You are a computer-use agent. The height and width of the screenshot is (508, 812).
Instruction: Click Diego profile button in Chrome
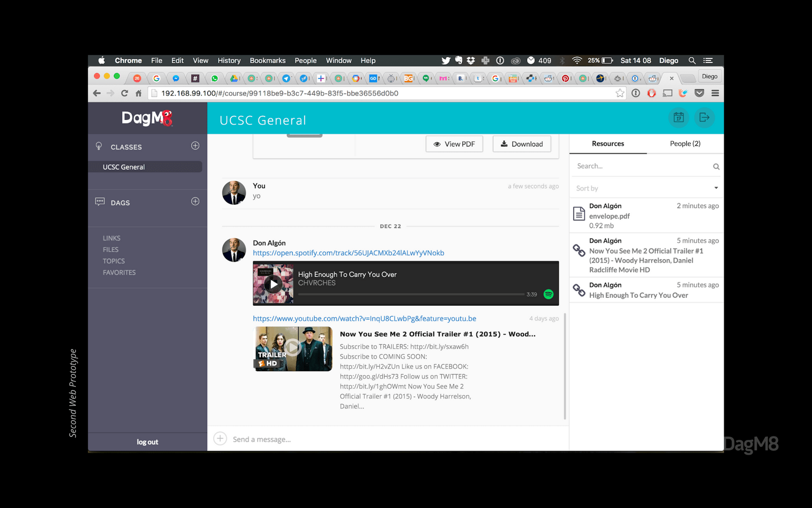point(709,76)
